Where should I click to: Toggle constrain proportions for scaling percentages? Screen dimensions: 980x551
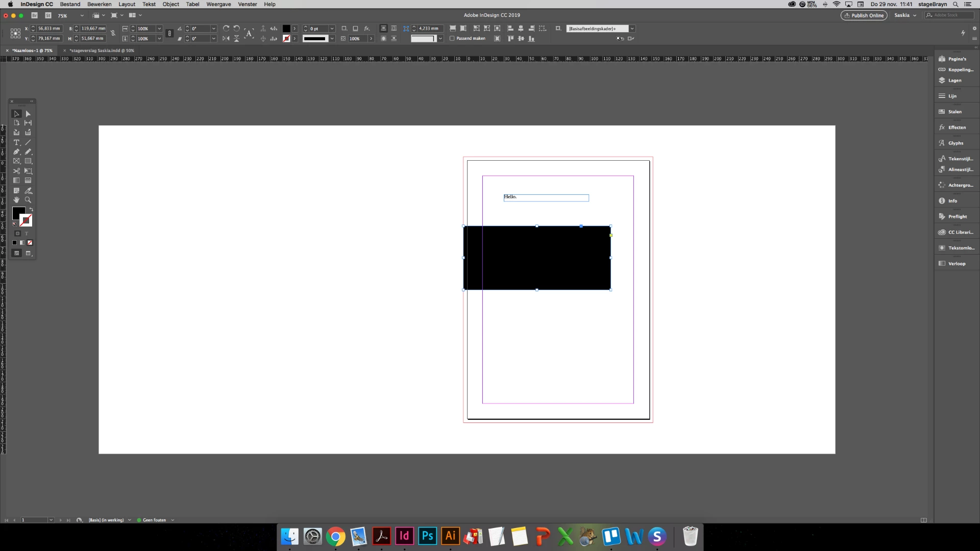pos(169,33)
